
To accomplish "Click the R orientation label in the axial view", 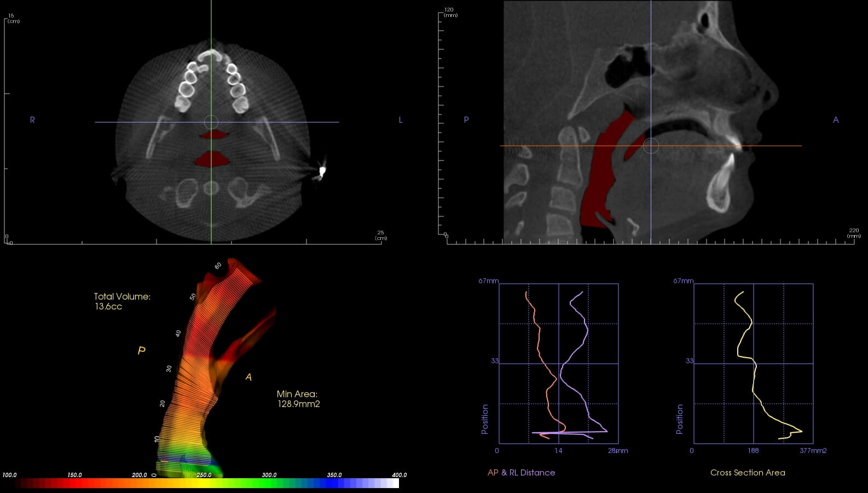I will [32, 120].
